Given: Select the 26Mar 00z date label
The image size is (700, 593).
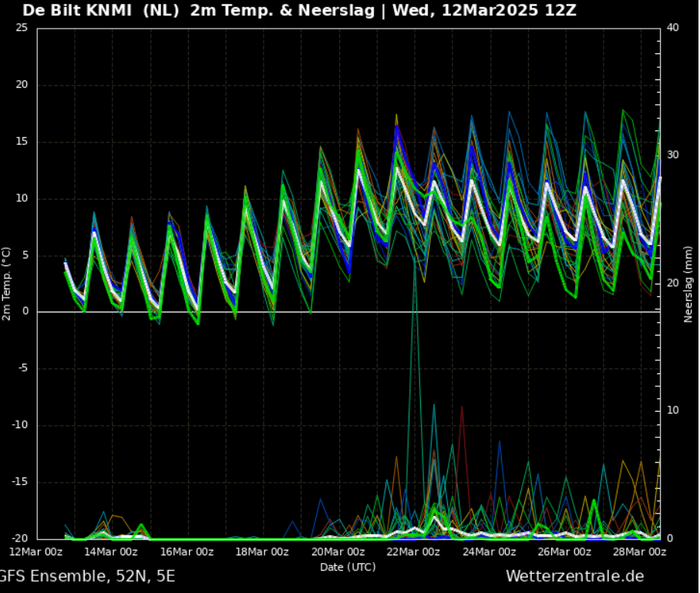Looking at the screenshot, I should (565, 551).
